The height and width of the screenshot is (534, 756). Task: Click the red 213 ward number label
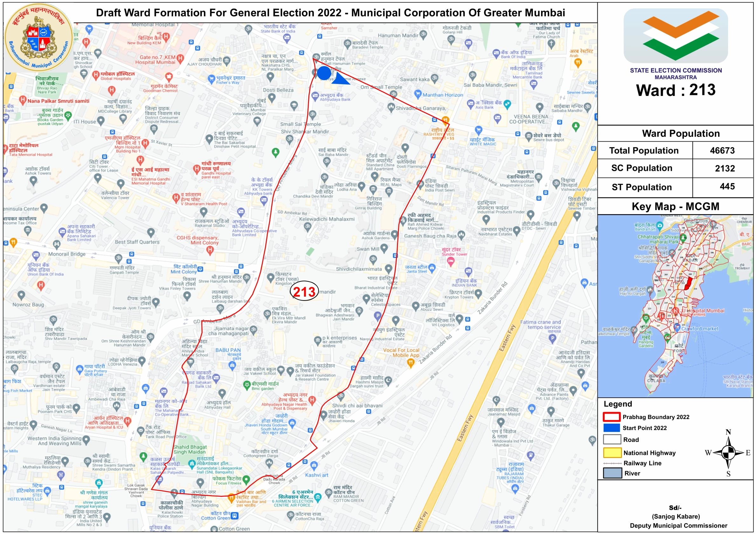pos(304,292)
